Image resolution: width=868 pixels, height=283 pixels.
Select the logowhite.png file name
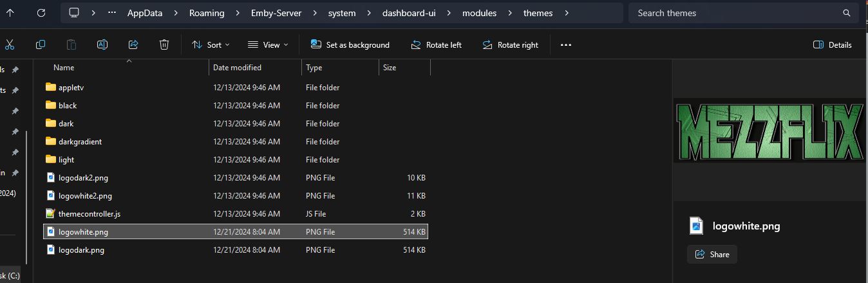tap(83, 231)
